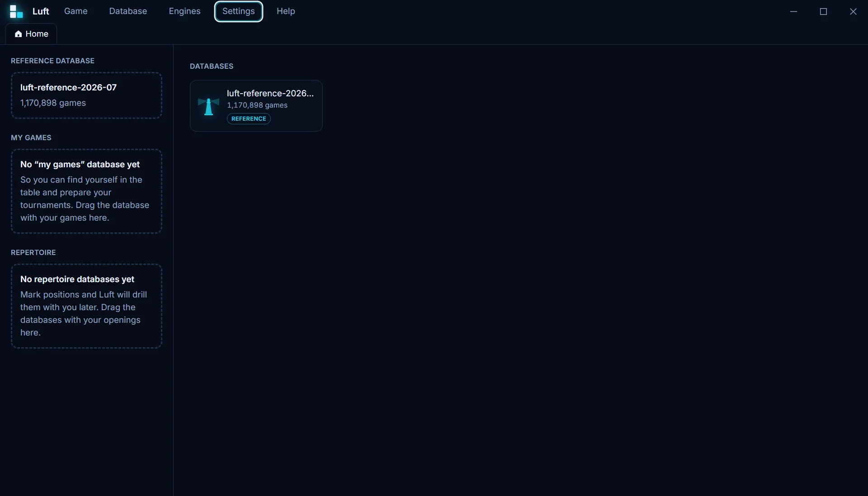This screenshot has height=496, width=868.
Task: Click the house icon on Home tab
Action: (x=18, y=34)
